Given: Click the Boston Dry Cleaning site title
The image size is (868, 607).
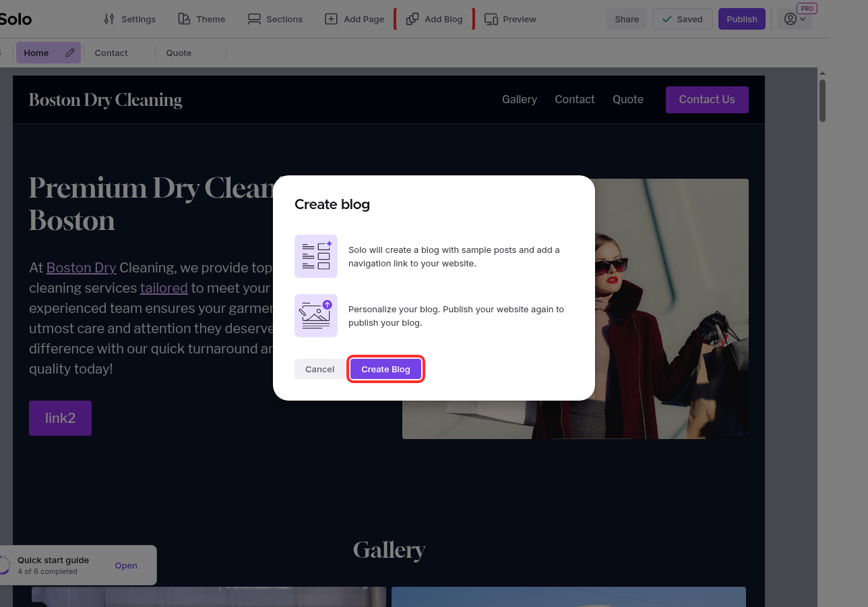Looking at the screenshot, I should 106,100.
